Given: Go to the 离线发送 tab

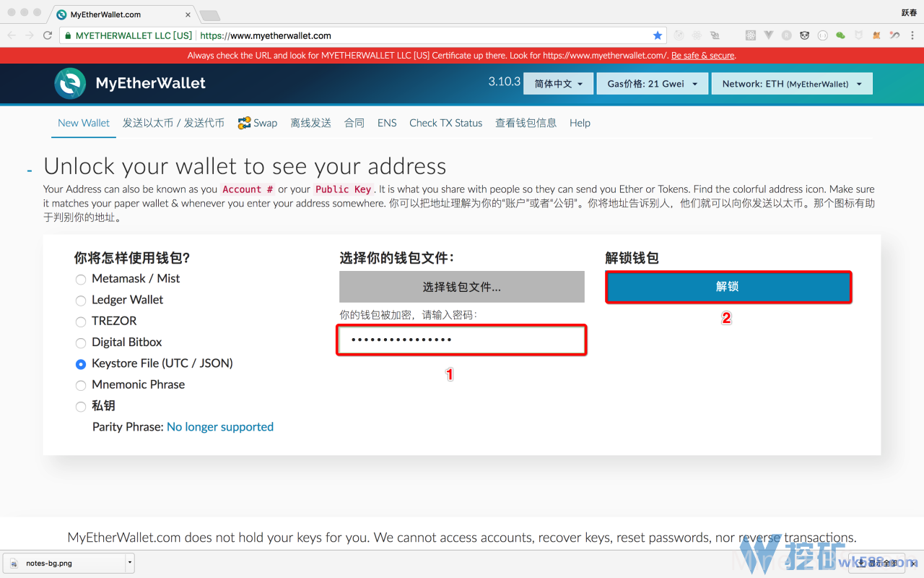Looking at the screenshot, I should (x=311, y=123).
